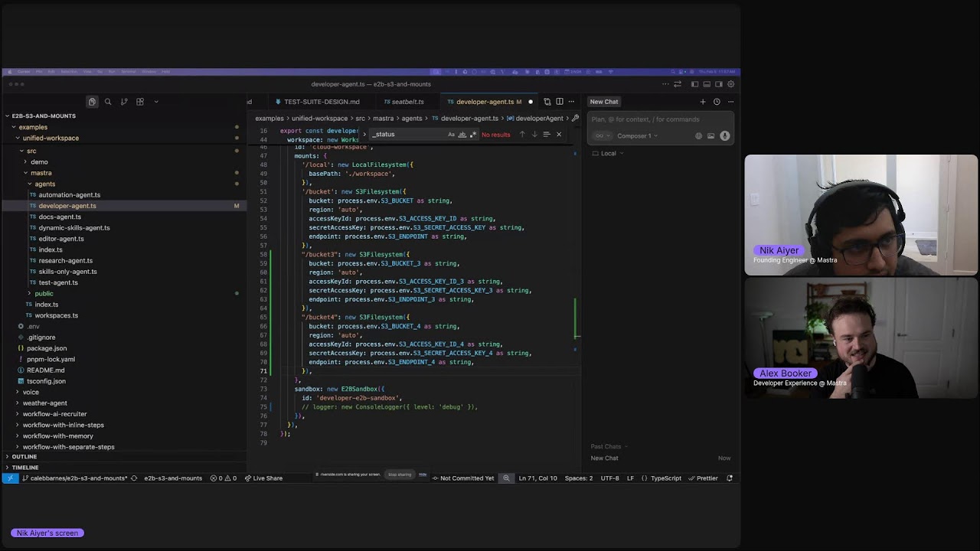Image resolution: width=980 pixels, height=551 pixels.
Task: Open settings gear in title bar
Action: point(730,84)
